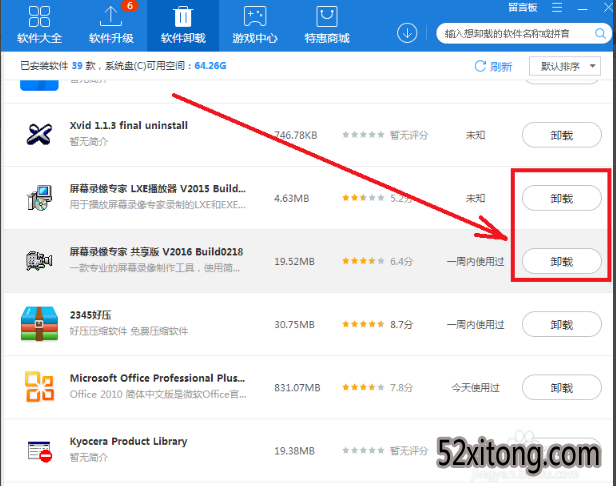Click 卸载 for 屏幕录像专家 共享版 V2016
Viewport: 616px width, 486px height.
[x=561, y=261]
